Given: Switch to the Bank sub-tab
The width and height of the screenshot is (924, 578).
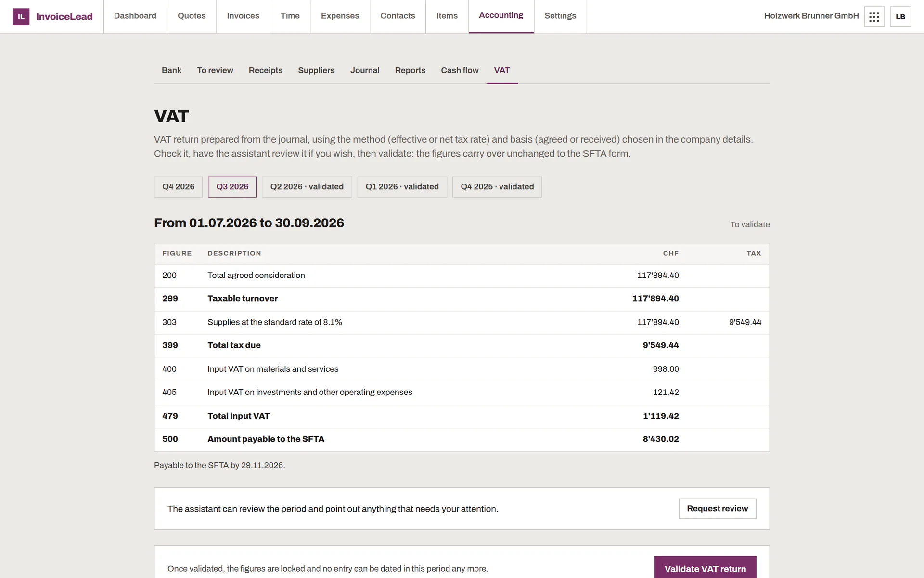Looking at the screenshot, I should 171,71.
